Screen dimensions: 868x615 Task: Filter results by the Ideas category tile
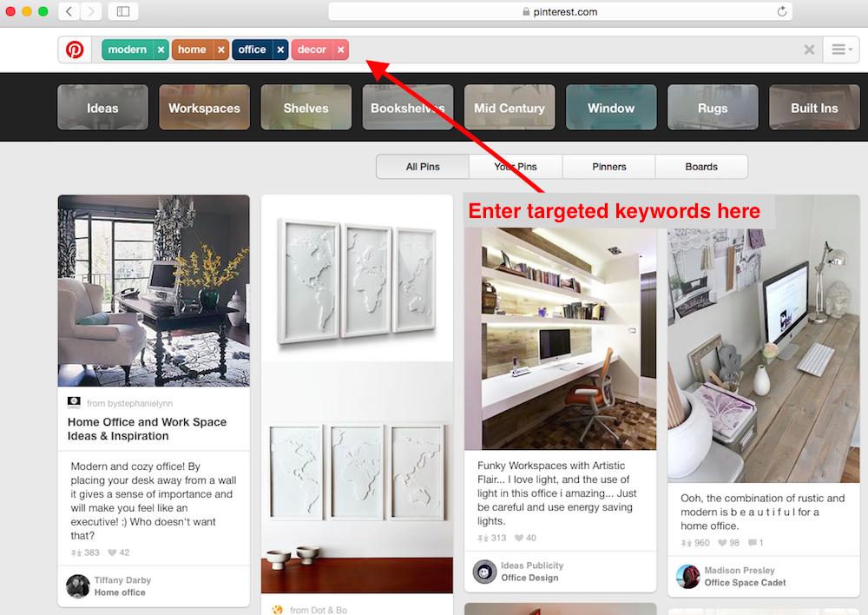(x=103, y=108)
